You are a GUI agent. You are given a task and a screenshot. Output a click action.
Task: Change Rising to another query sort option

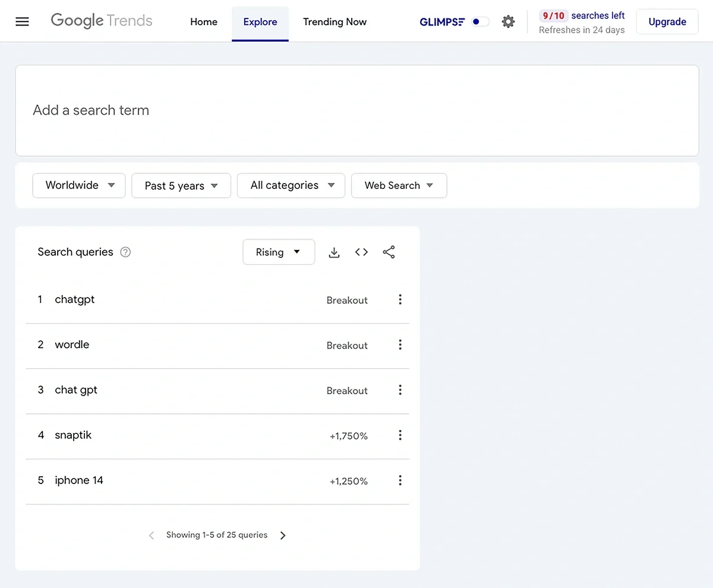coord(279,252)
